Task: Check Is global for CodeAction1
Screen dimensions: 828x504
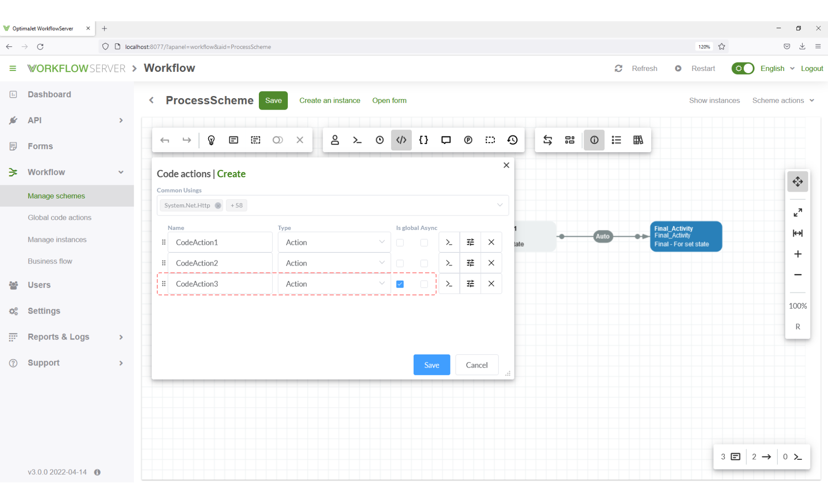Action: coord(400,243)
